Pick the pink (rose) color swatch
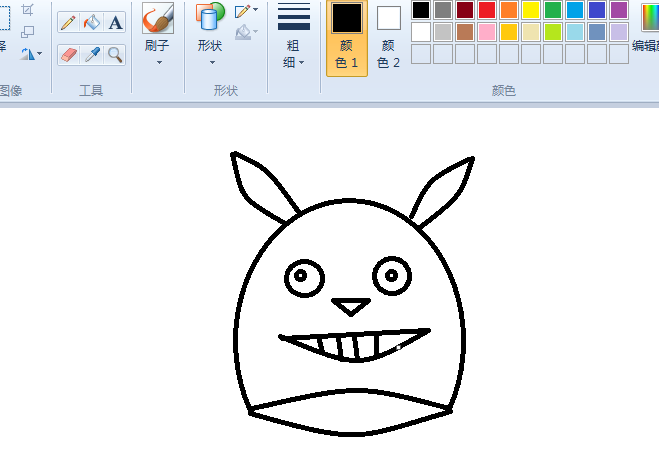The height and width of the screenshot is (459, 659). click(487, 32)
